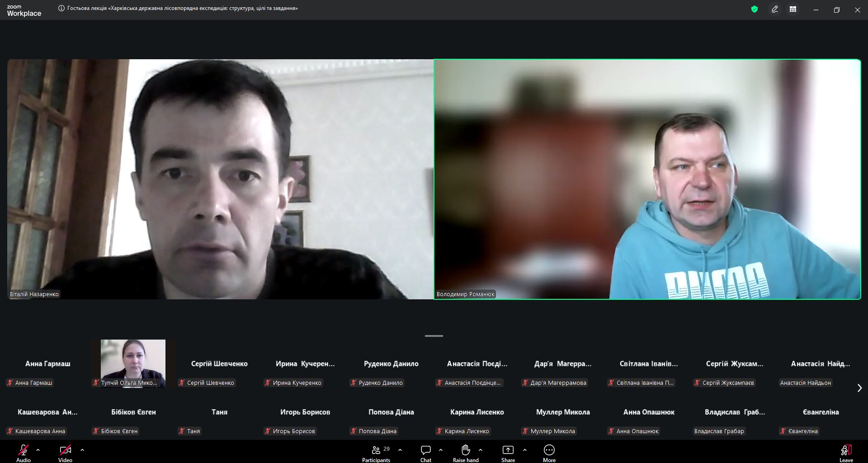Open the arrow menu next to Share

click(x=525, y=450)
